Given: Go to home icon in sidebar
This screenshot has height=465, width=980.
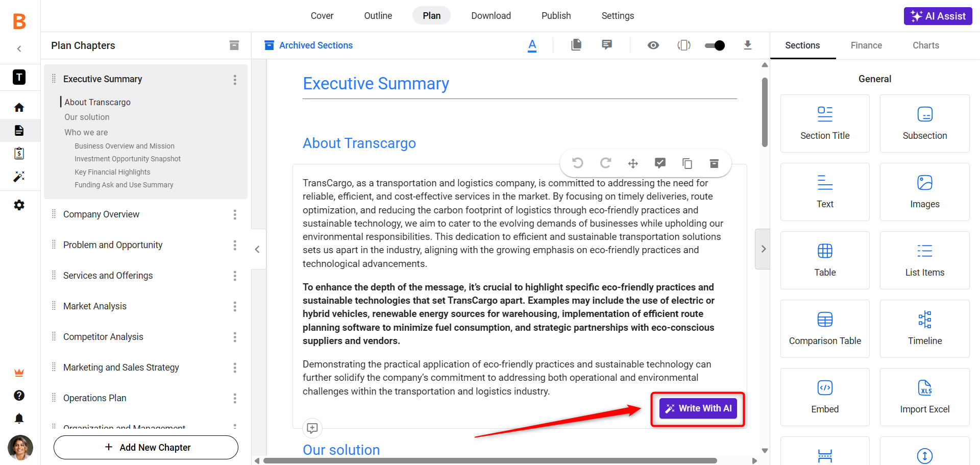Looking at the screenshot, I should tap(19, 107).
